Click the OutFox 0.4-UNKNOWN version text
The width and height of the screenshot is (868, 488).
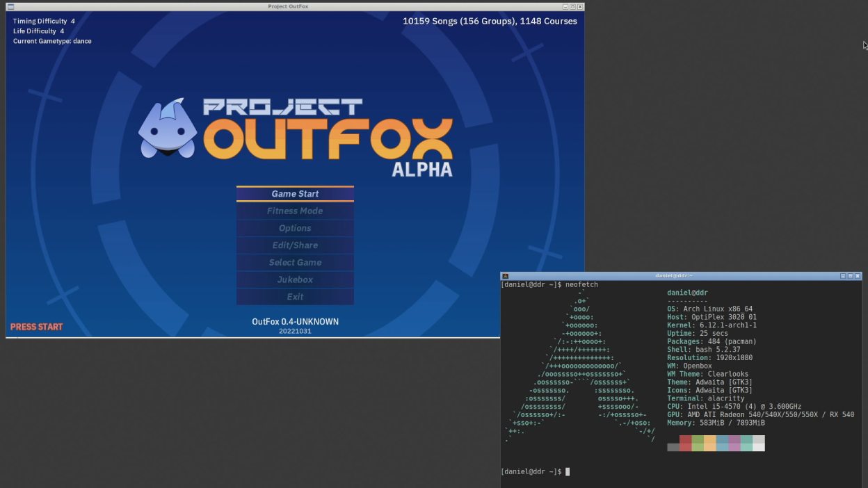(x=295, y=322)
